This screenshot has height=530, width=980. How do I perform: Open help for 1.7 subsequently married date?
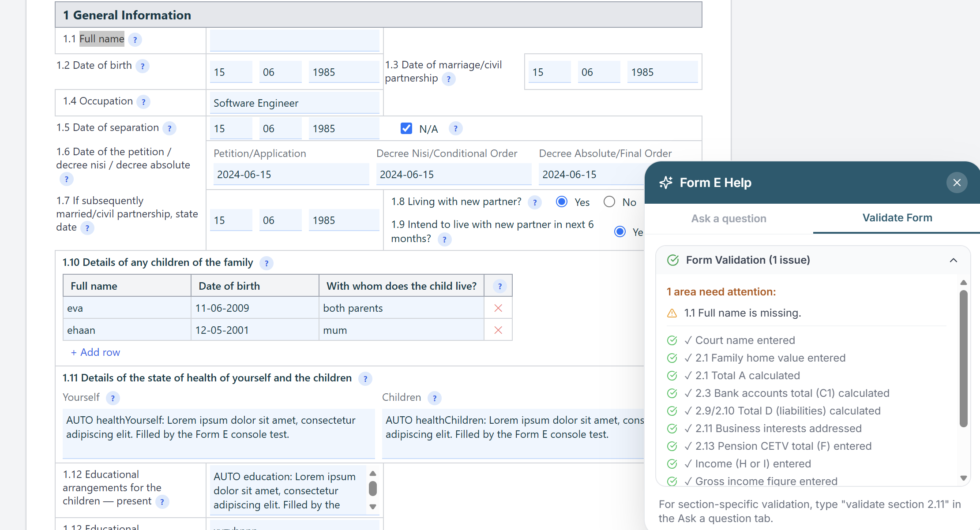click(87, 228)
